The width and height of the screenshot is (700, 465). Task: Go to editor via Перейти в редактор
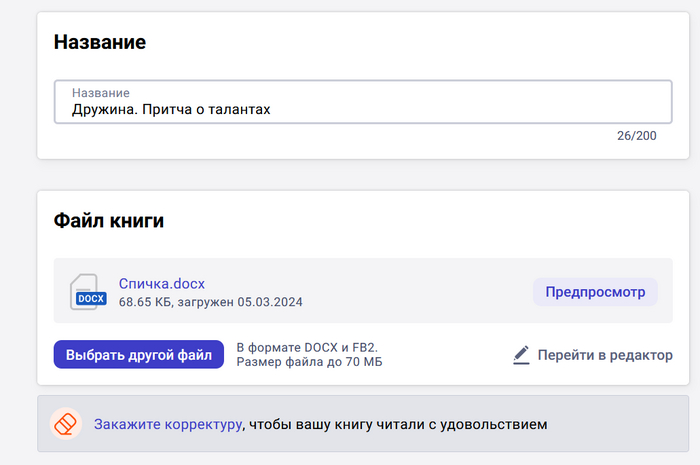click(604, 355)
